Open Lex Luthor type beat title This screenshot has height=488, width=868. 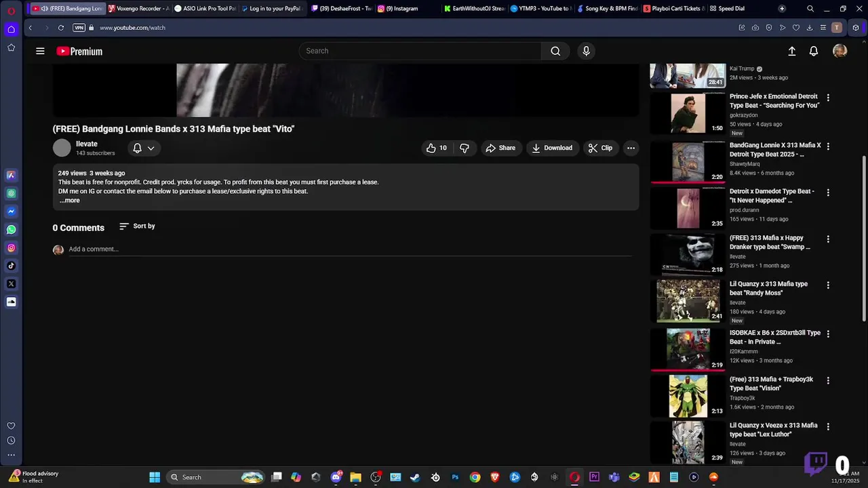pos(774,430)
